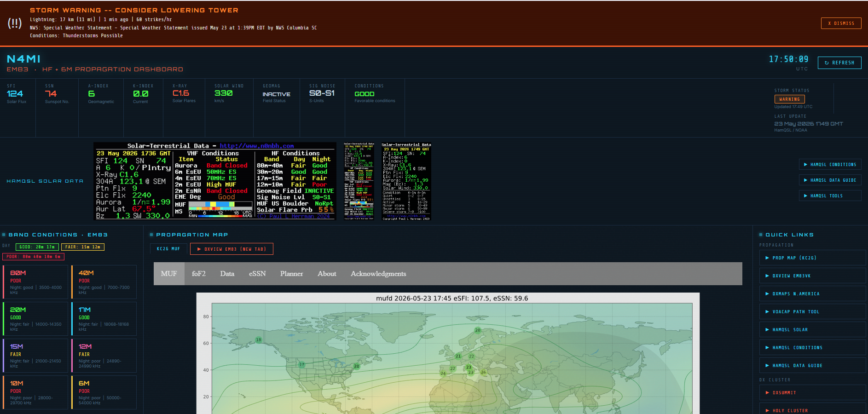Select the 6M band card
The width and height of the screenshot is (868, 414).
click(104, 392)
